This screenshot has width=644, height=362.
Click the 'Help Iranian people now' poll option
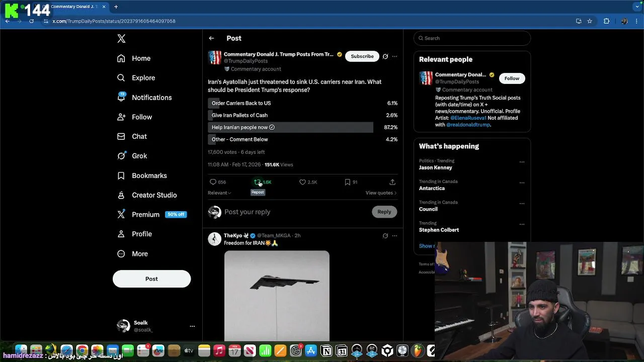(x=303, y=127)
